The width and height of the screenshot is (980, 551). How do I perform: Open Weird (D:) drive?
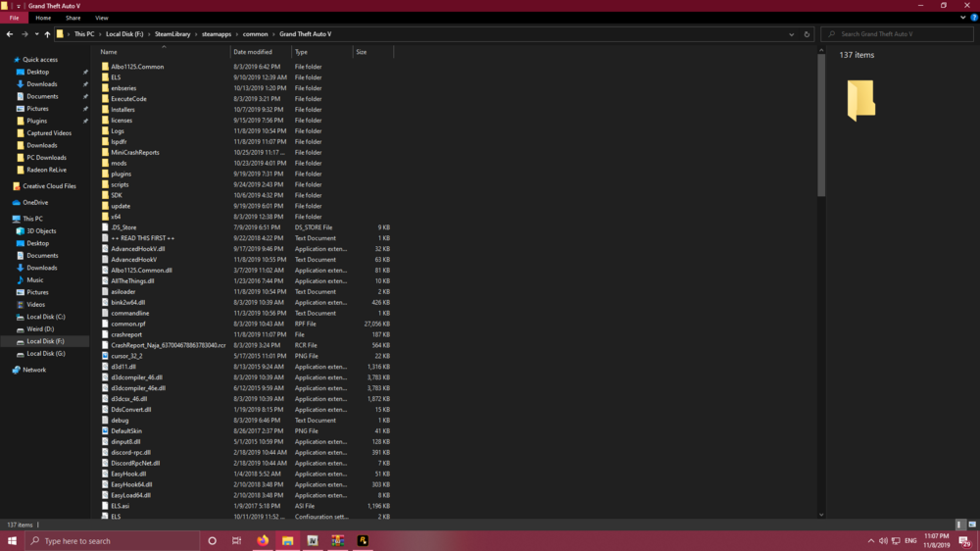click(x=40, y=329)
